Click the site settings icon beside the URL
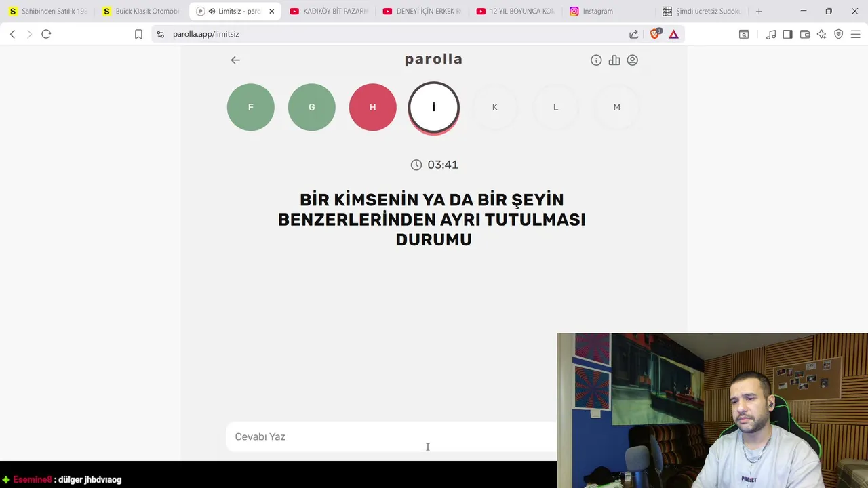The width and height of the screenshot is (868, 488). tap(160, 34)
